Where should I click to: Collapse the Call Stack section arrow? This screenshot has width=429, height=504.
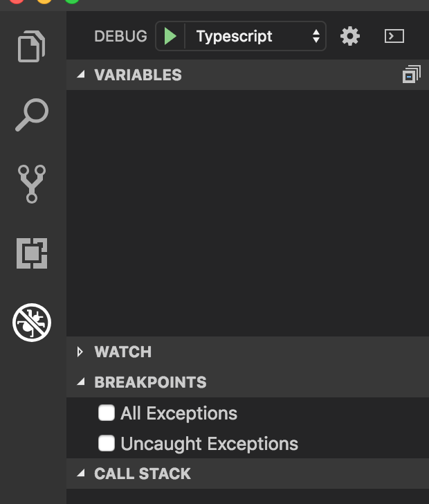(82, 474)
